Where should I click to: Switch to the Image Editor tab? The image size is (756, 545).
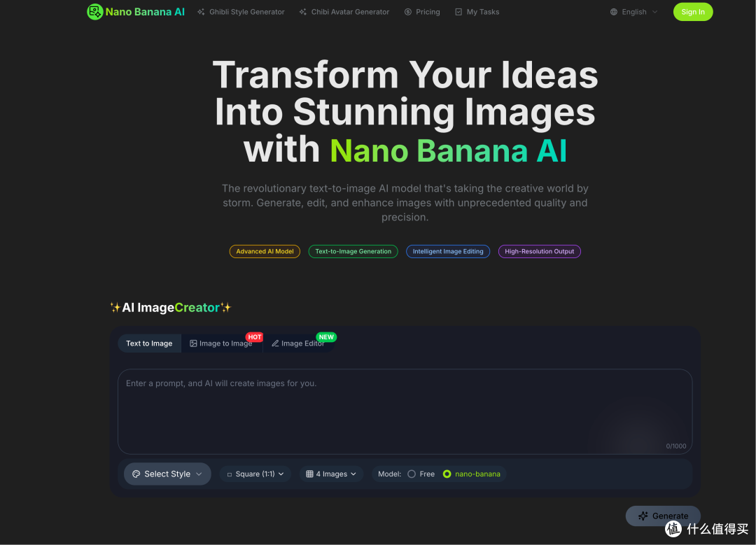click(x=298, y=344)
